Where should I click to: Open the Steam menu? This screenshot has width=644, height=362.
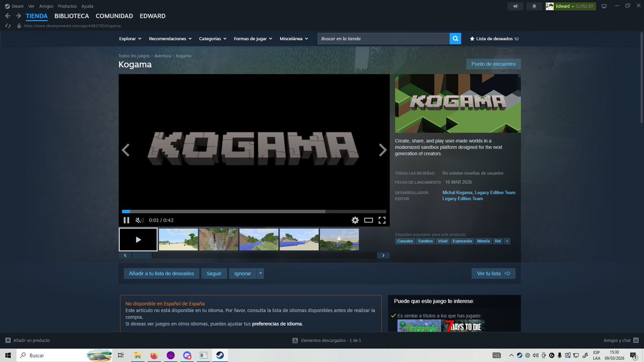(x=14, y=6)
